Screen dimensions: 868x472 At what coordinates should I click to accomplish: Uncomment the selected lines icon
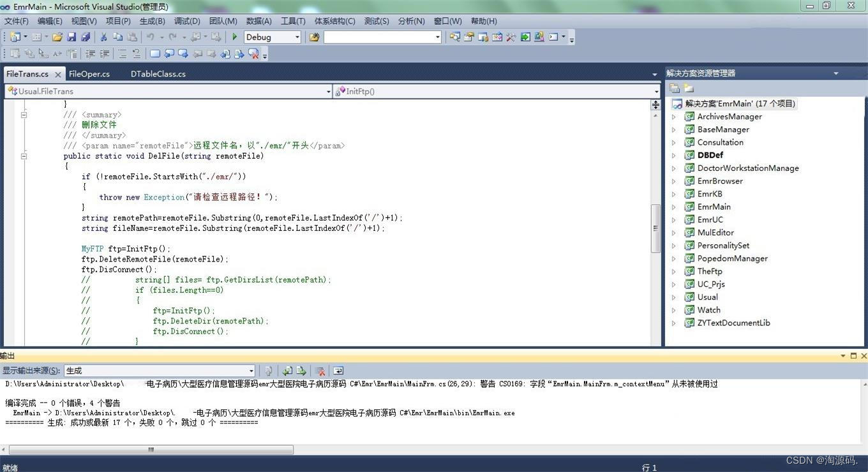(x=137, y=54)
